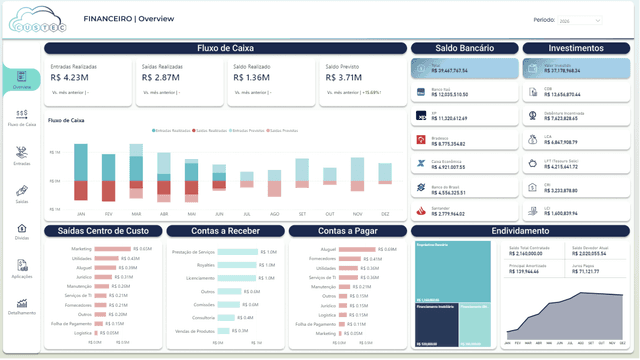Viewport: 640px width, 360px height.
Task: Click the debt area line chart
Action: point(565,316)
